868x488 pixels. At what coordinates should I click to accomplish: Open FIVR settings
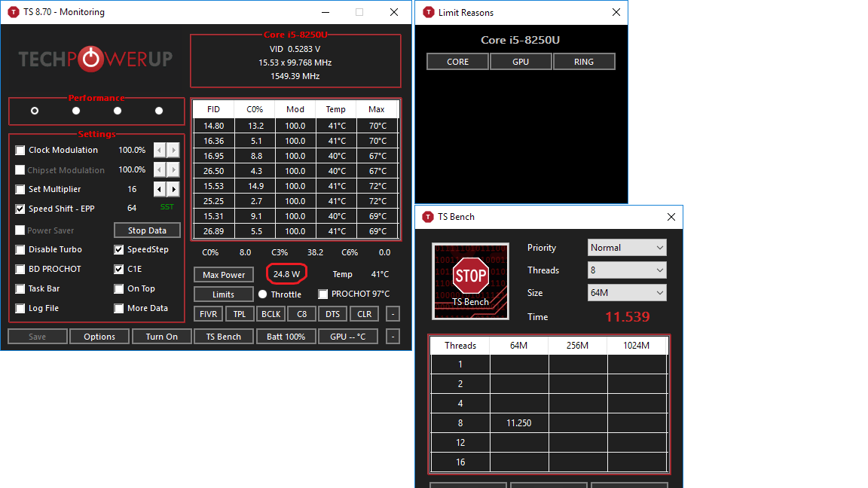(208, 314)
